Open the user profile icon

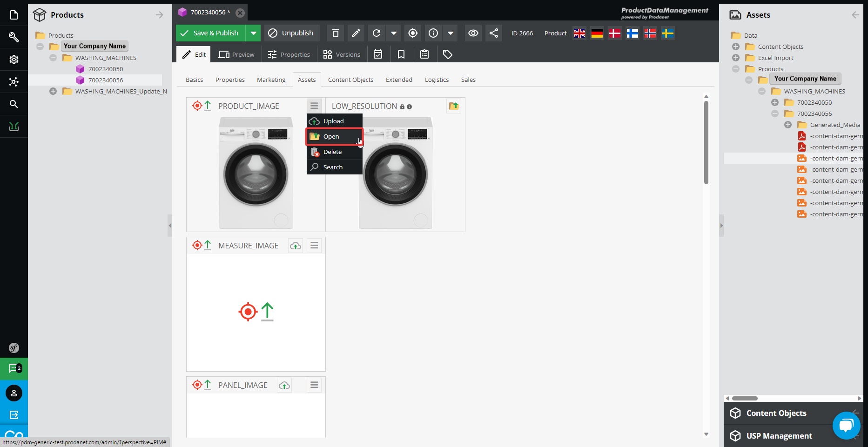pyautogui.click(x=14, y=393)
